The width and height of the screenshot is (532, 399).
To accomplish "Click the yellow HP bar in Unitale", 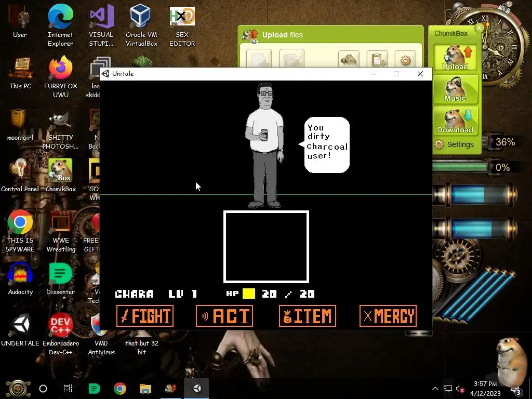I will coord(249,294).
